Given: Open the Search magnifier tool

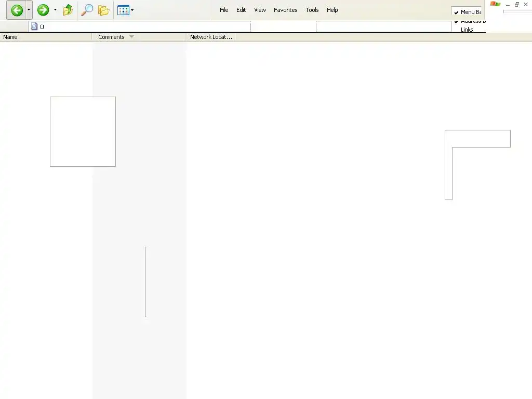Looking at the screenshot, I should (87, 10).
